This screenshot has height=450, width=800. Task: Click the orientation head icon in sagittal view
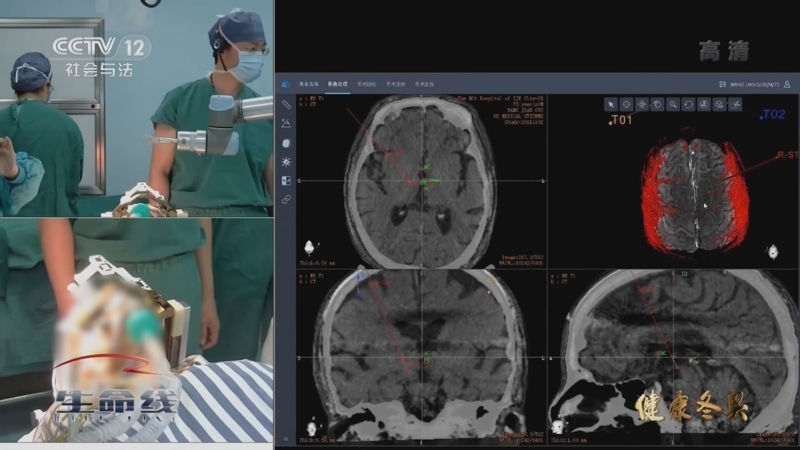[x=558, y=427]
